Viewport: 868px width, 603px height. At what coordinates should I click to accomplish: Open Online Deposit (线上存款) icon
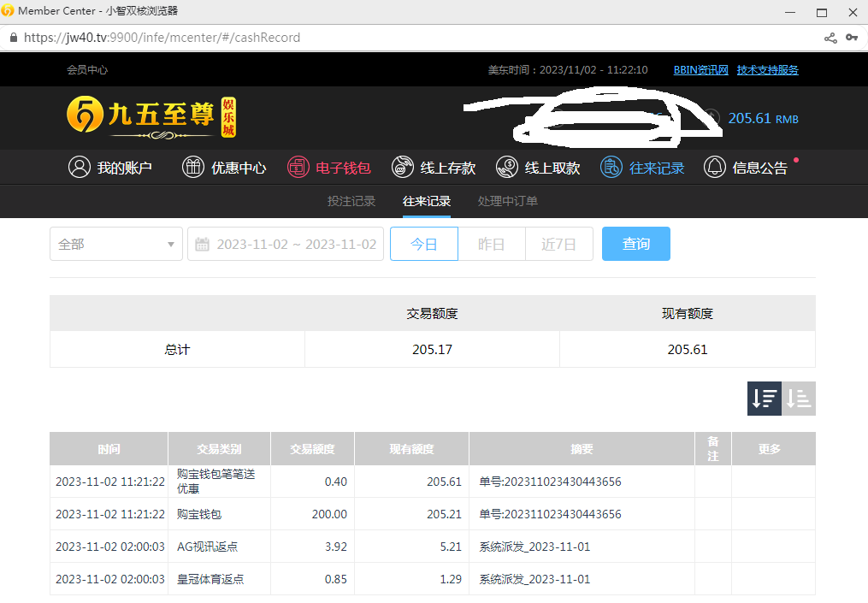pos(403,168)
